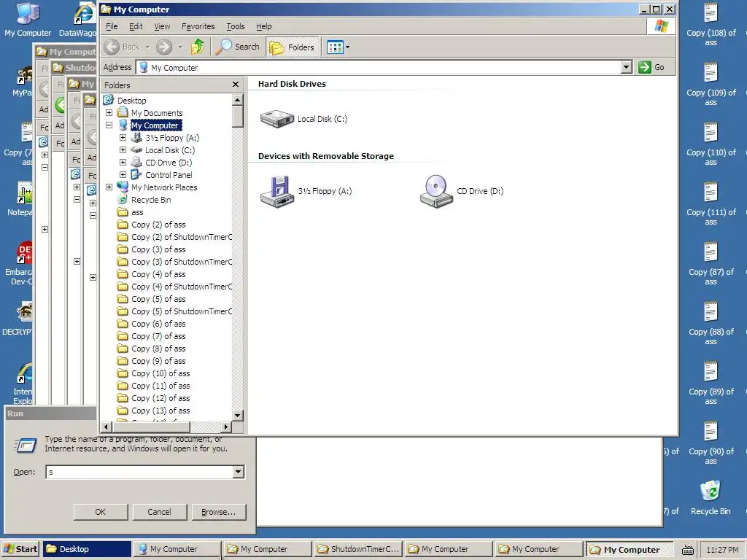Image resolution: width=747 pixels, height=560 pixels.
Task: Select 'Copy (2) of ass' folder
Action: [158, 225]
